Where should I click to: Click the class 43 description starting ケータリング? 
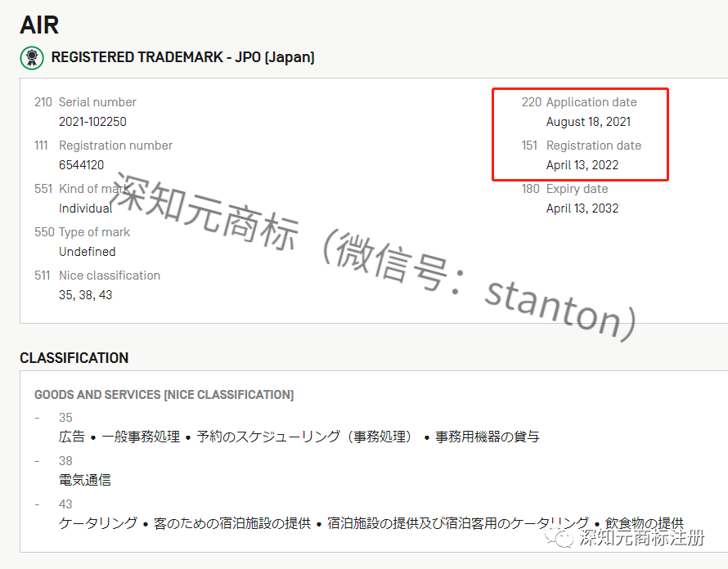tap(371, 523)
